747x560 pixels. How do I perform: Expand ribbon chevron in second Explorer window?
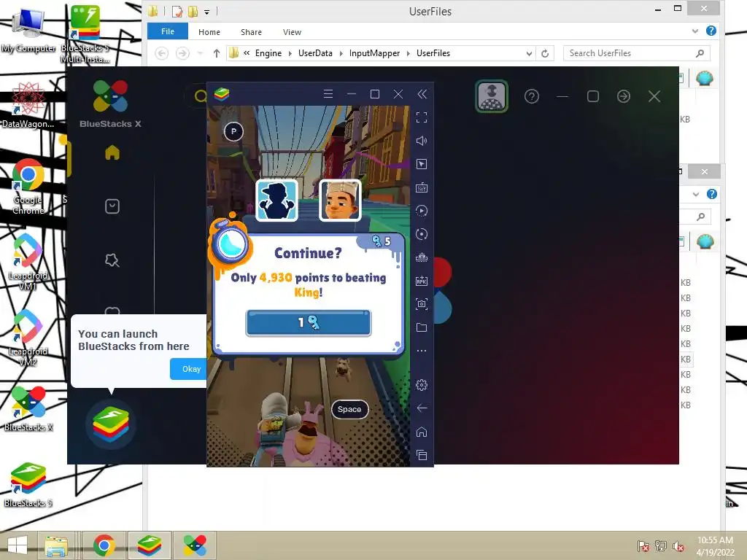[696, 194]
